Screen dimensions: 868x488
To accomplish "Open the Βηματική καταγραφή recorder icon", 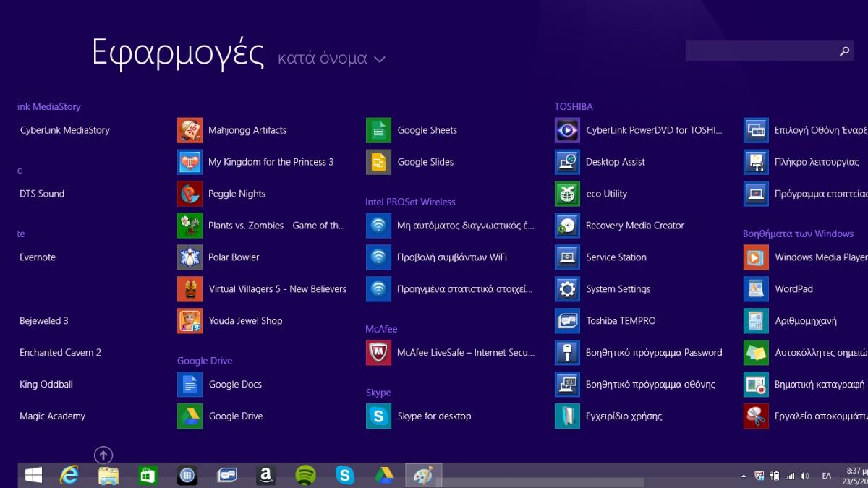I will pyautogui.click(x=756, y=385).
